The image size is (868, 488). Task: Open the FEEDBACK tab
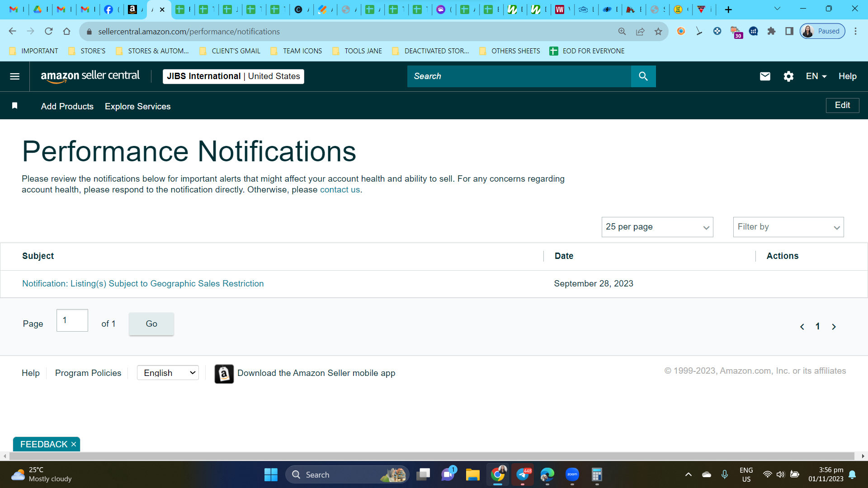coord(44,445)
